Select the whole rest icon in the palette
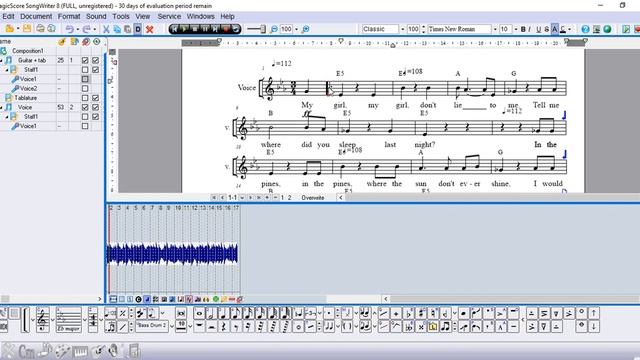 click(x=199, y=327)
